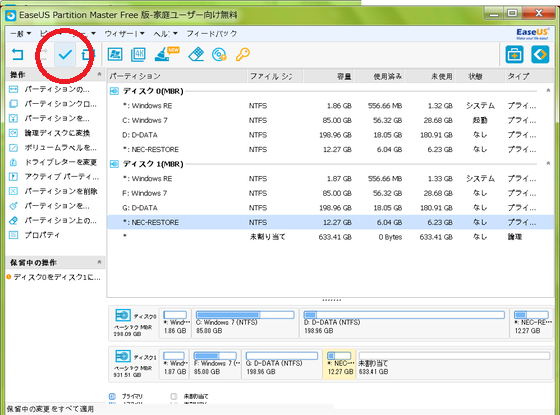
Task: Select the C: Windows 7 row
Action: point(330,120)
